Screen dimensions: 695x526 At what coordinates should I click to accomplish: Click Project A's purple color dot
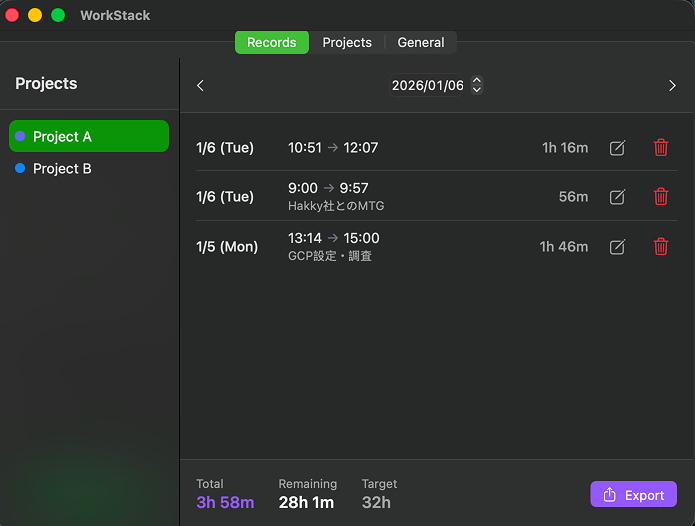[x=20, y=136]
